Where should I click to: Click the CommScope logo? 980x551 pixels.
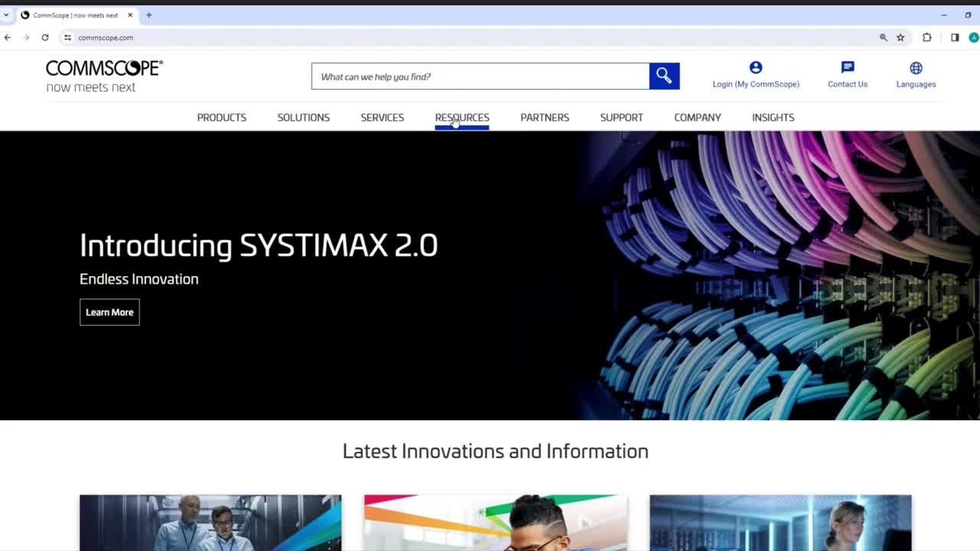[104, 77]
